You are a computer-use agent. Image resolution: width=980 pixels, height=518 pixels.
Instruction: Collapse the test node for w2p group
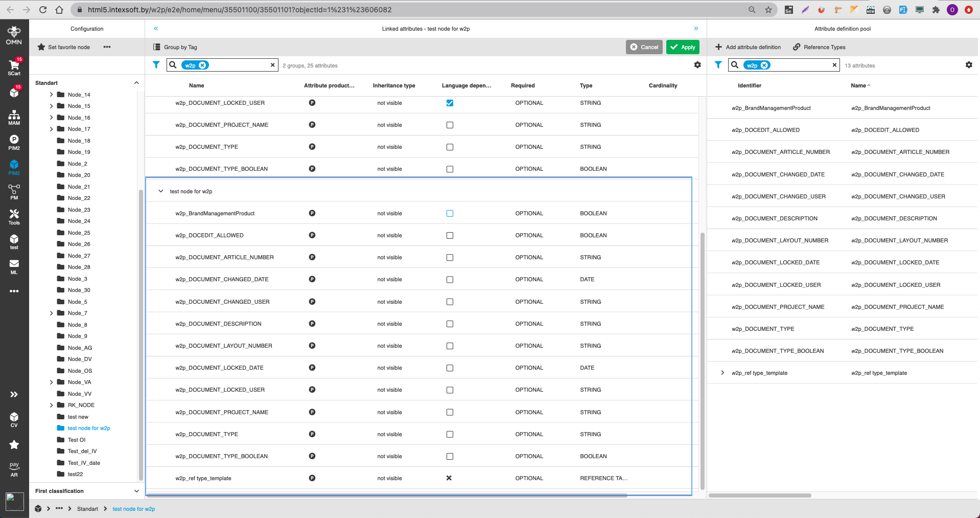tap(160, 191)
